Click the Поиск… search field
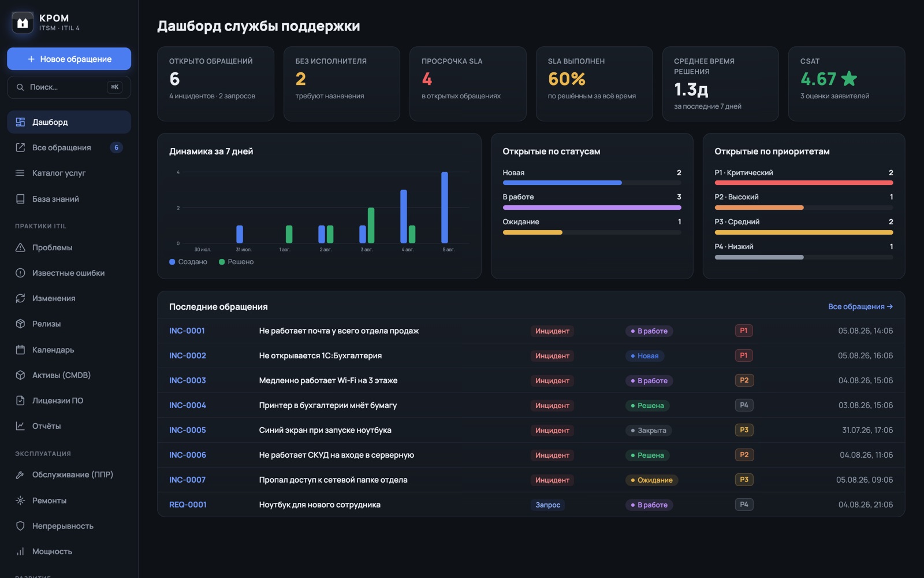924x578 pixels. [x=69, y=87]
